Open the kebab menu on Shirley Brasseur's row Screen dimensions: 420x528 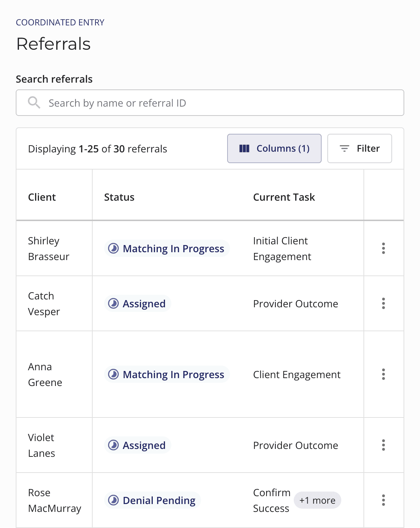coord(383,248)
